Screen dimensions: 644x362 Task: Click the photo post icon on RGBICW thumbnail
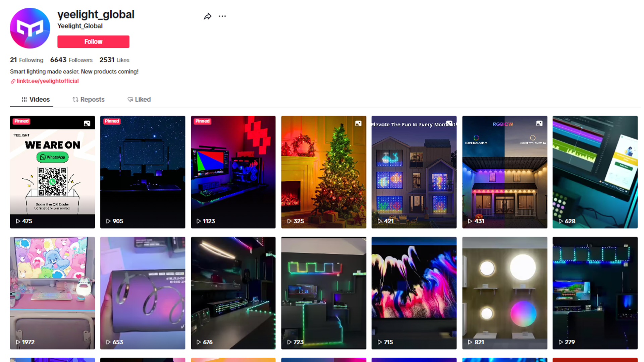(x=539, y=123)
